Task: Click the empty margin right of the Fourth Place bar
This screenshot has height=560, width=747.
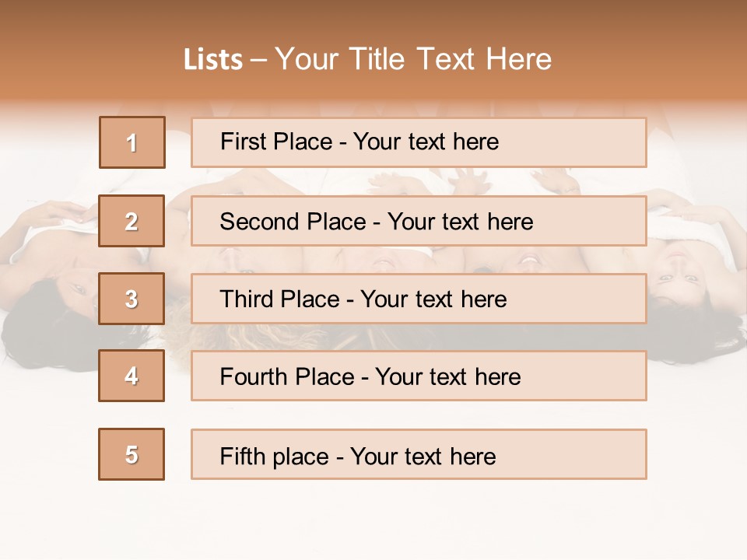Action: pyautogui.click(x=696, y=376)
